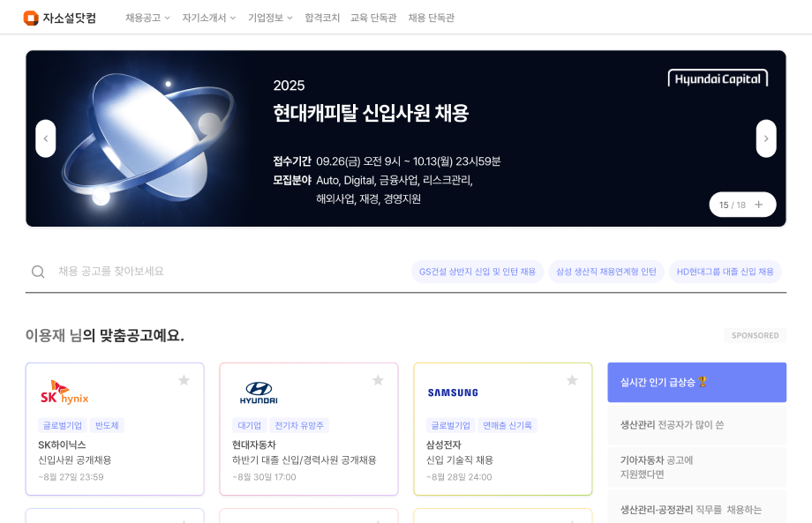The image size is (812, 523).
Task: Star the 삼성전자 job posting
Action: click(572, 380)
